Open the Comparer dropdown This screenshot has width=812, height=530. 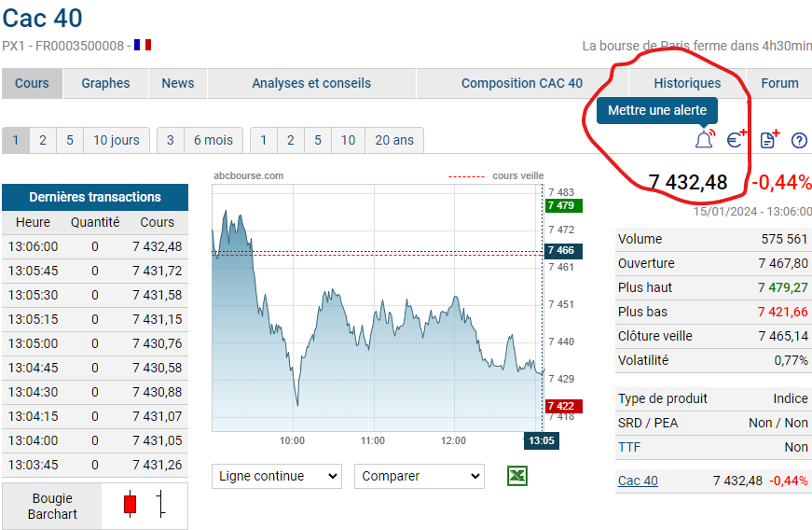[420, 476]
